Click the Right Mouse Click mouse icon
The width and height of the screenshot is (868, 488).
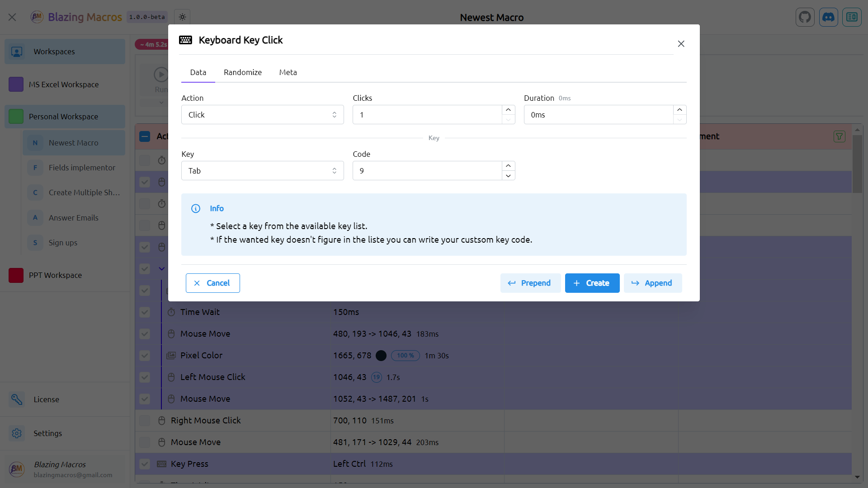[x=161, y=421]
